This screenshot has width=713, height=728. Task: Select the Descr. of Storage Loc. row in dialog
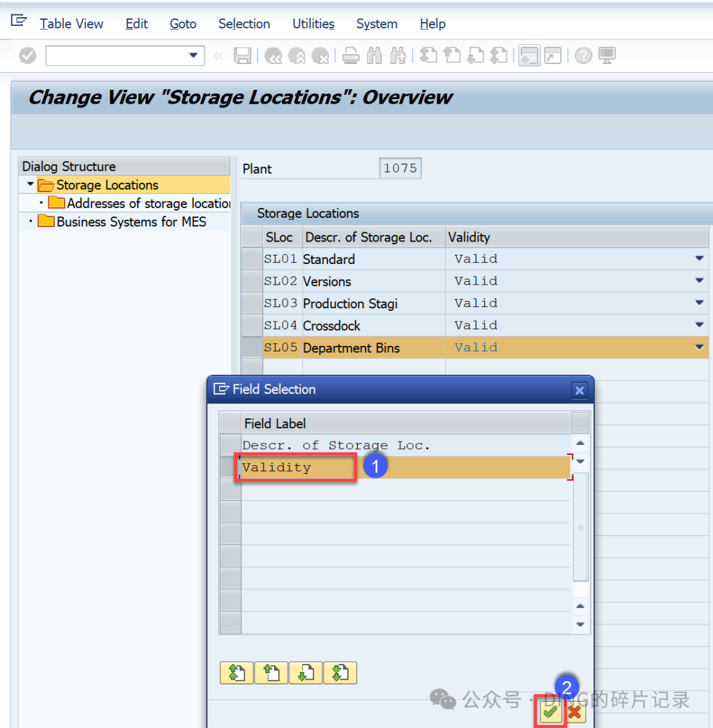coord(230,446)
